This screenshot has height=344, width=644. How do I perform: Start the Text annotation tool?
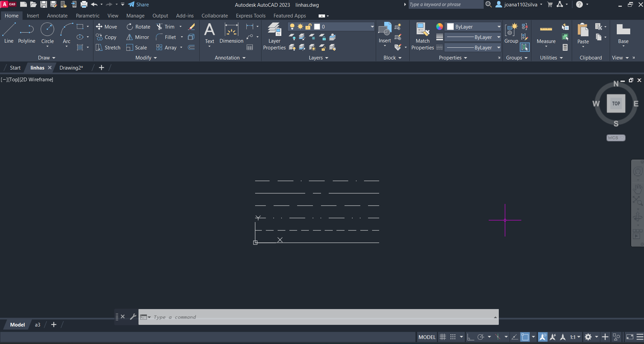[209, 33]
